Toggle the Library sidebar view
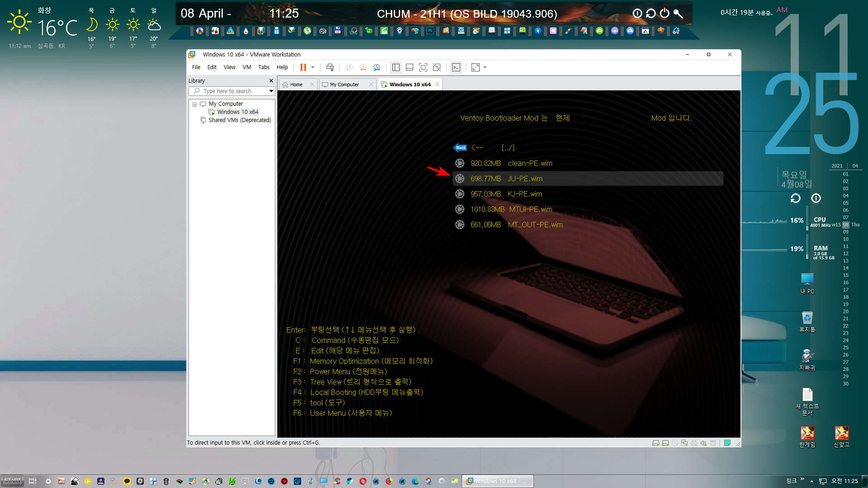This screenshot has height=488, width=868. click(x=396, y=67)
